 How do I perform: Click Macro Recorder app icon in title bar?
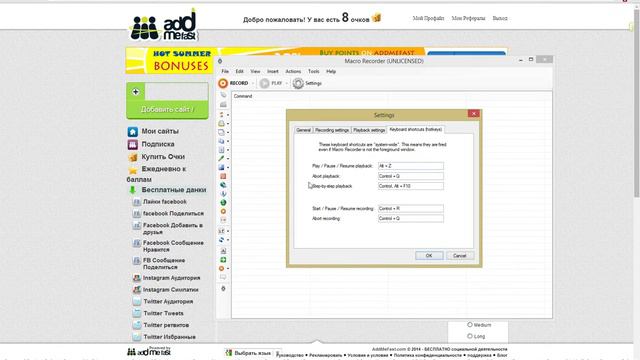tap(220, 61)
